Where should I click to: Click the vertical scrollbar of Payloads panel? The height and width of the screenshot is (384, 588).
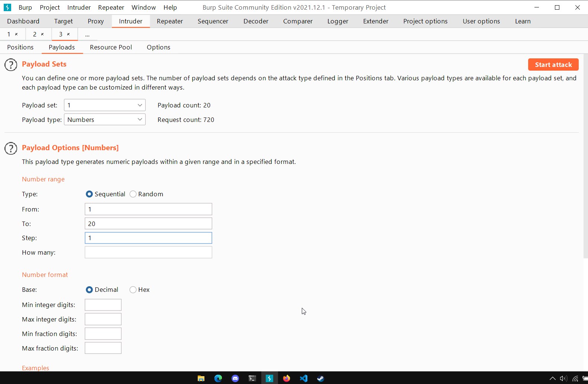tap(585, 156)
